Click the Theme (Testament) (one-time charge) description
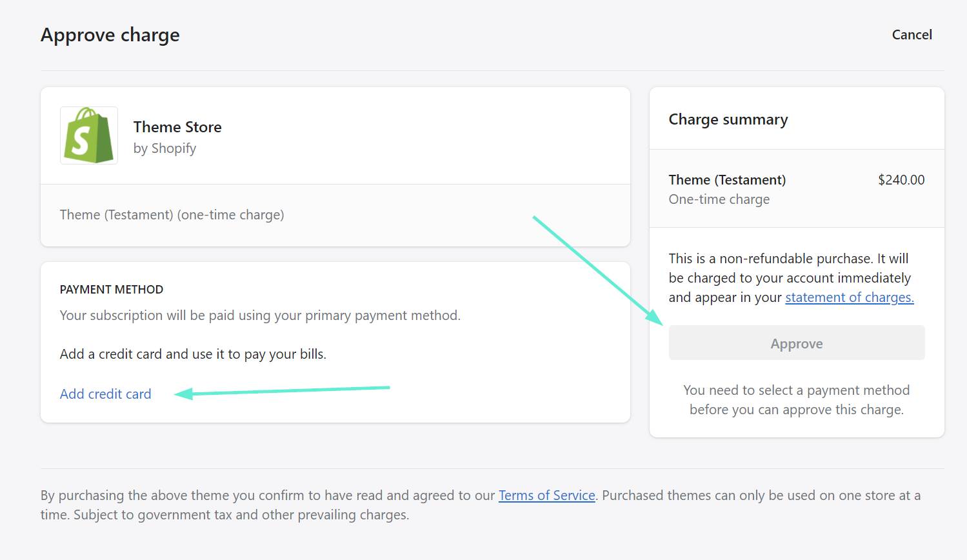The height and width of the screenshot is (560, 967). (x=172, y=215)
